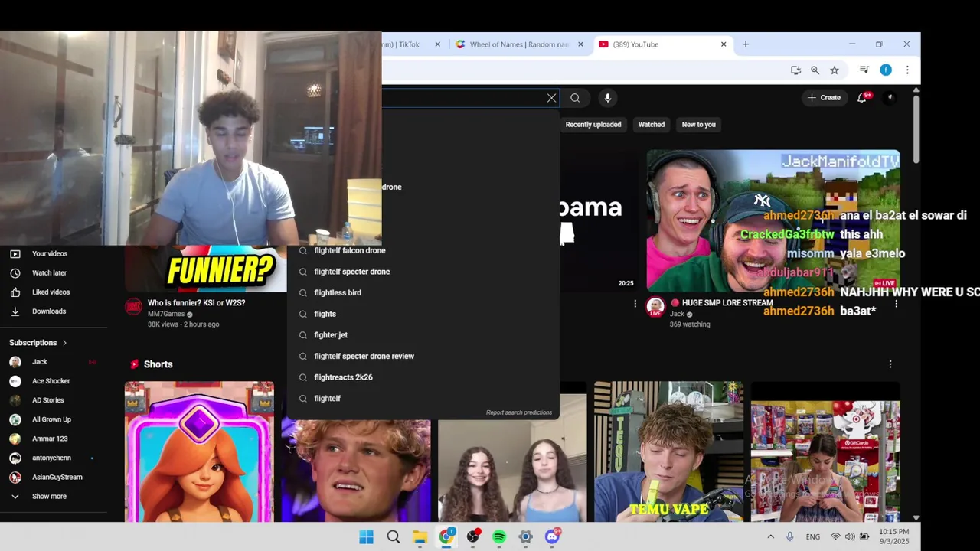Viewport: 980px width, 551px height.
Task: Open Chrome three-dot menu
Action: (907, 70)
